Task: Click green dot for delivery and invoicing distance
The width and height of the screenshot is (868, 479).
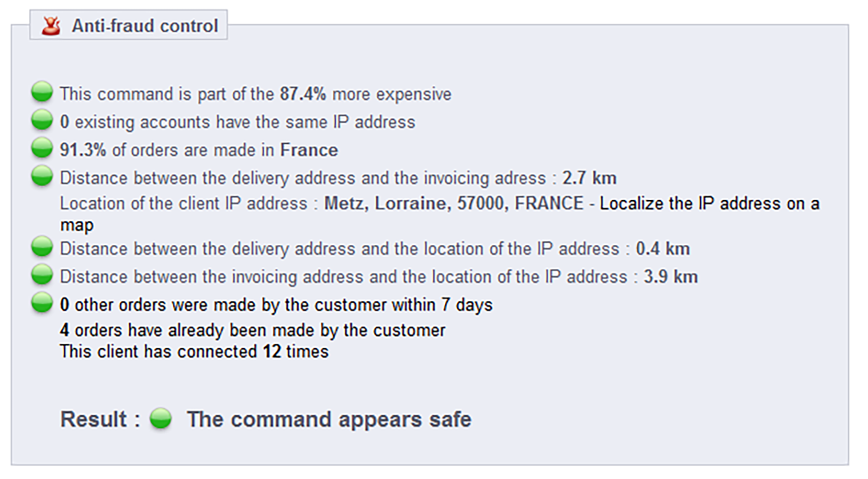Action: click(42, 176)
